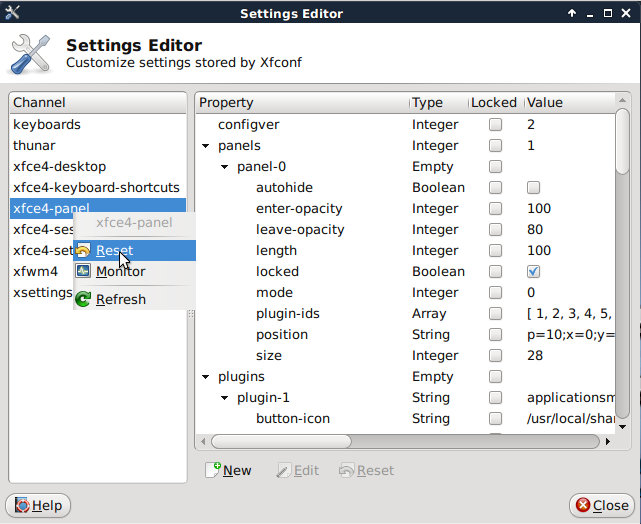Select the leave-opacity property
The height and width of the screenshot is (524, 641).
(300, 229)
